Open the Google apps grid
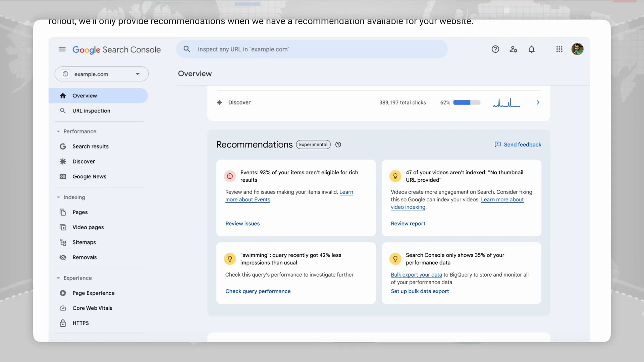 (x=559, y=49)
